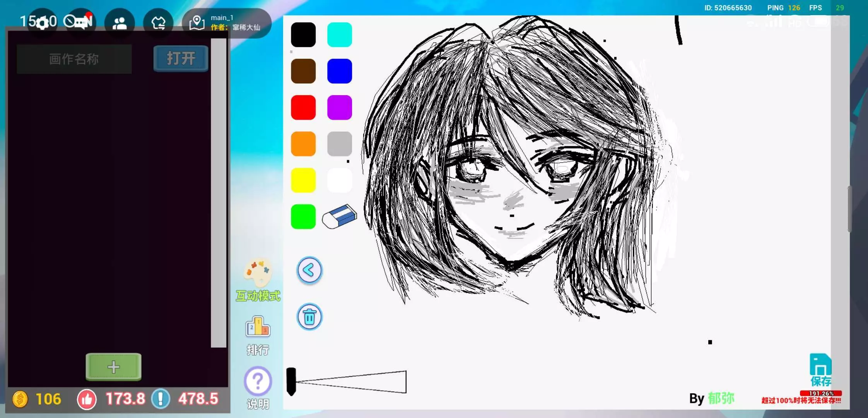
Task: Click the gold coin balance icon
Action: click(20, 399)
